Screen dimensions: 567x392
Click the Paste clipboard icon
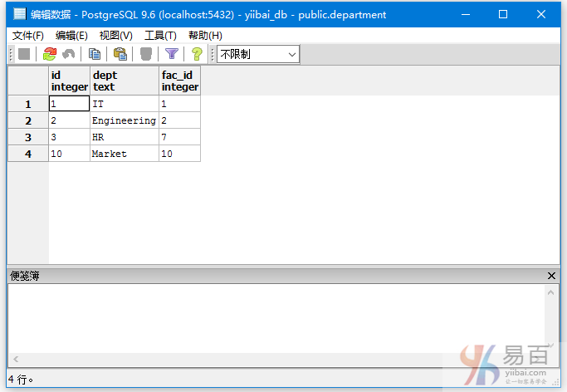120,54
